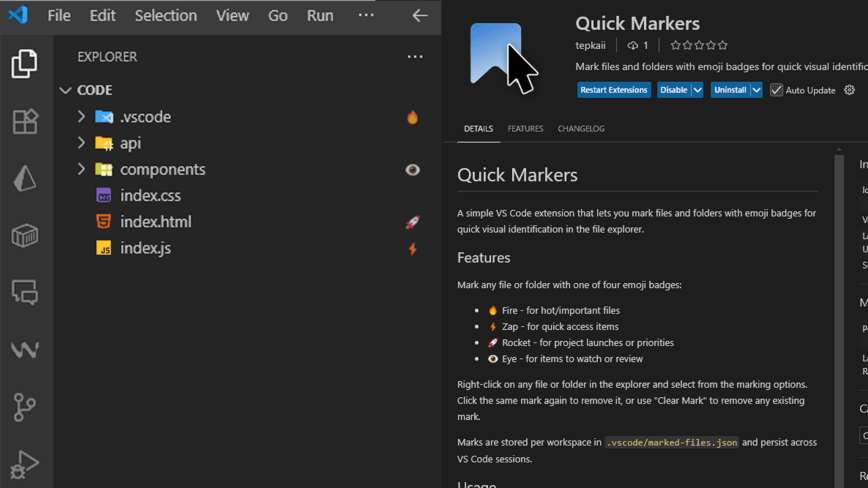The height and width of the screenshot is (488, 868).
Task: Switch to the CHANGELOG tab
Action: (581, 129)
